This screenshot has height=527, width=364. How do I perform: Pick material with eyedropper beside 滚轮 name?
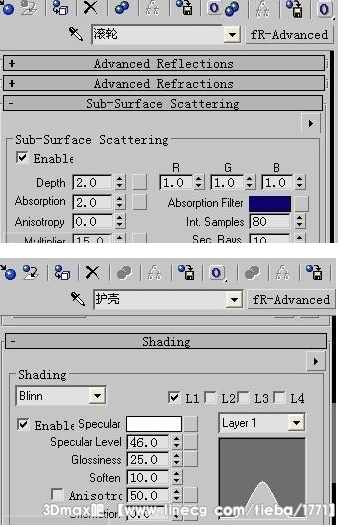point(76,34)
